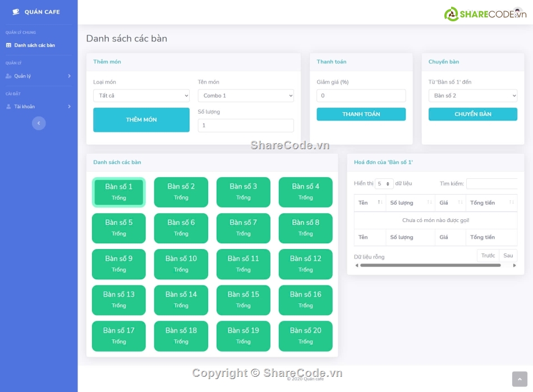Click the THANH TOÁN button
This screenshot has height=392, width=533.
361,114
